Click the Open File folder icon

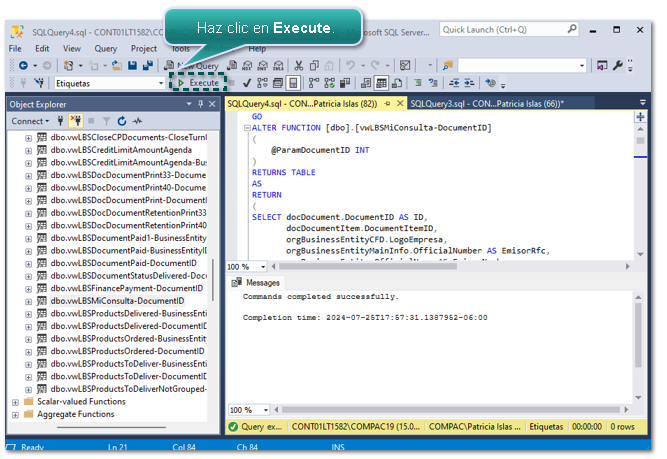(x=117, y=66)
